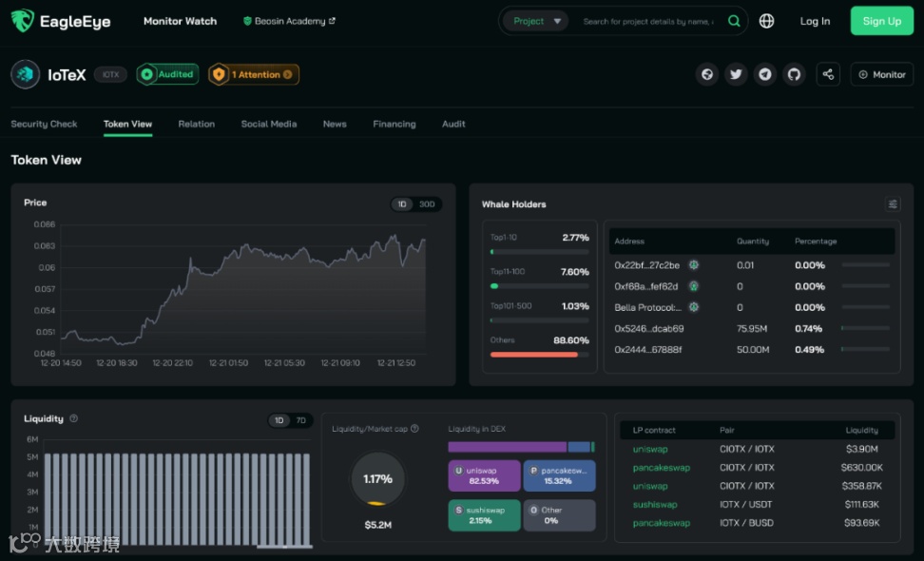The image size is (924, 561).
Task: Open pancakeswap IOTX / BUSD LP contract
Action: tap(662, 523)
